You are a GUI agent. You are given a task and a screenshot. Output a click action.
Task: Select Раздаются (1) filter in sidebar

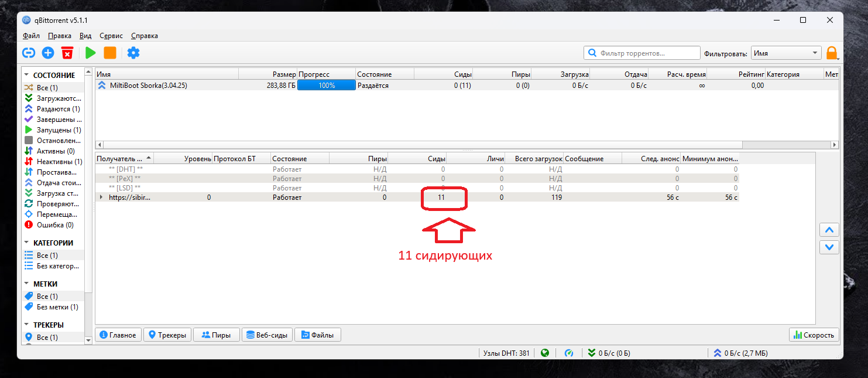coord(58,109)
